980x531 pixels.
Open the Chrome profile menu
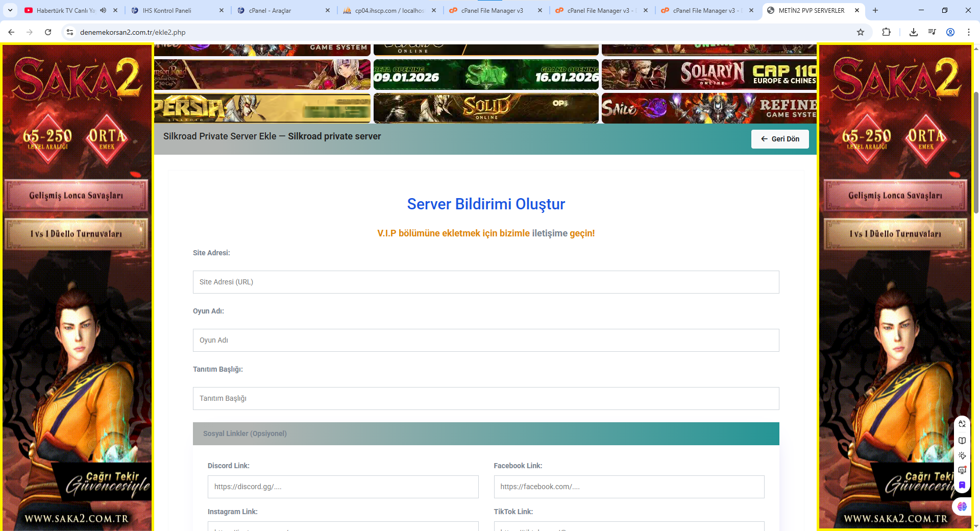pos(950,32)
